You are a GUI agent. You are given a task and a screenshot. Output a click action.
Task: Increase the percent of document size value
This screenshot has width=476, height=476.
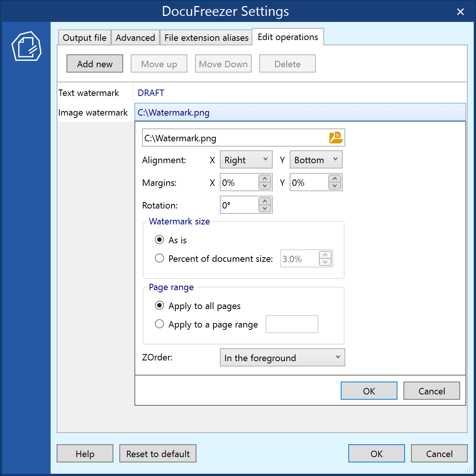325,255
